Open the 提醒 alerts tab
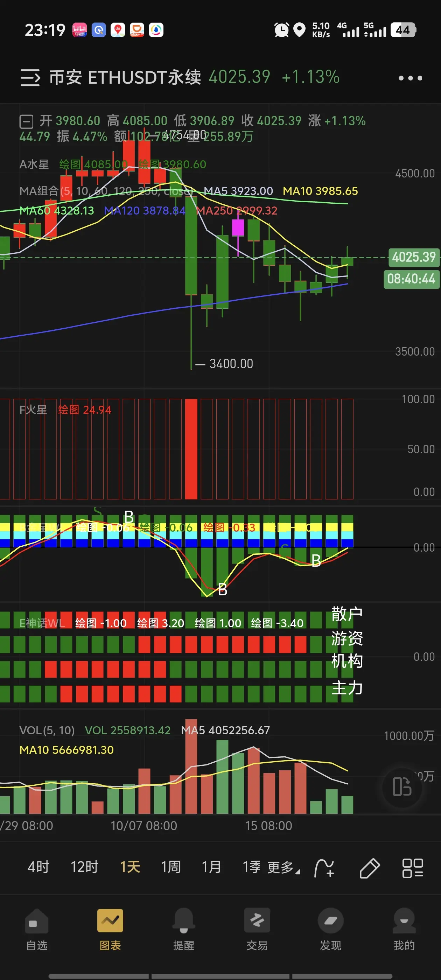 point(183,930)
